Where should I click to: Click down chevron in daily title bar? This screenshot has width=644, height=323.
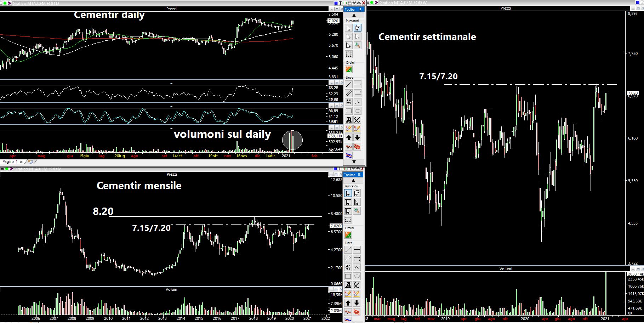354,3
